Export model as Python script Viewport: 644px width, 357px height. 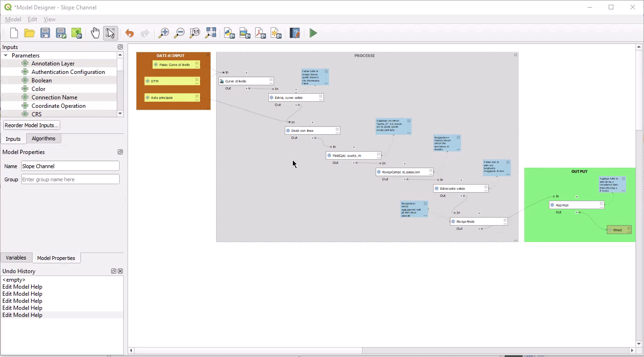coord(229,33)
